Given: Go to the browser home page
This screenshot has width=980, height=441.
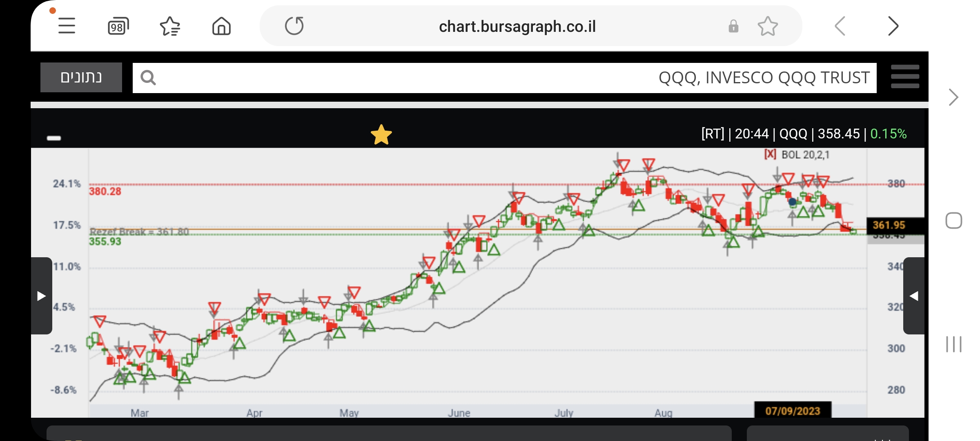Looking at the screenshot, I should [x=221, y=27].
